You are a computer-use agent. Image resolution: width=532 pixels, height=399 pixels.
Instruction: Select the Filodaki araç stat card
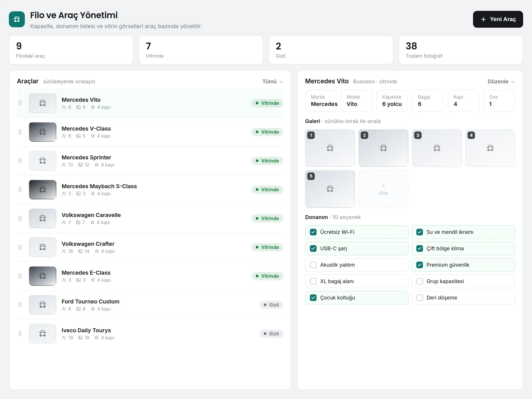tap(71, 50)
